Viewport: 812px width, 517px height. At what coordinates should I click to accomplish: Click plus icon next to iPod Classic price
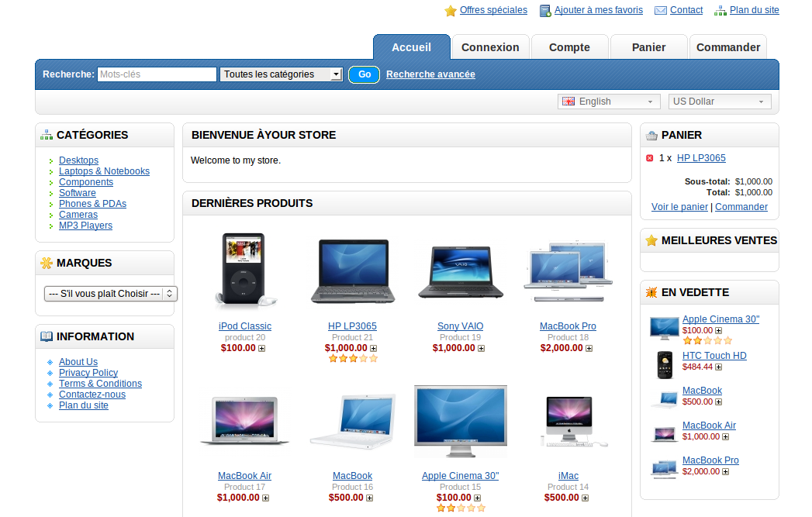(x=261, y=348)
